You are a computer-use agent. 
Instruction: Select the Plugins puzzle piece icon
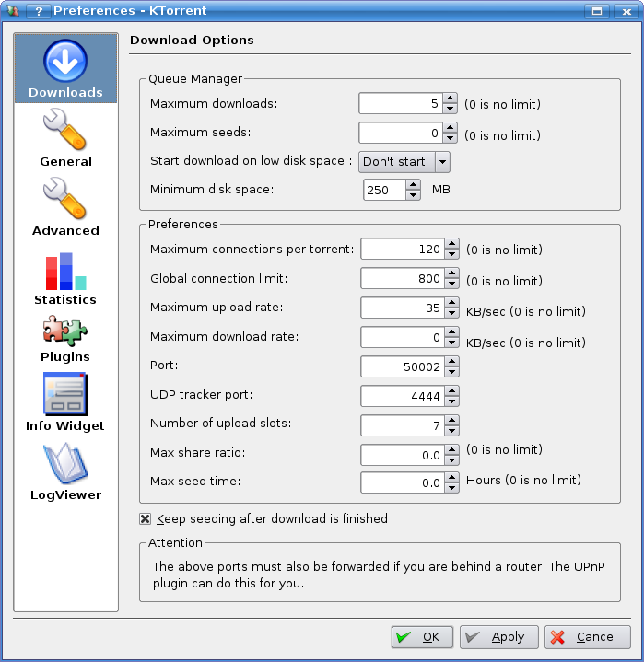(65, 331)
